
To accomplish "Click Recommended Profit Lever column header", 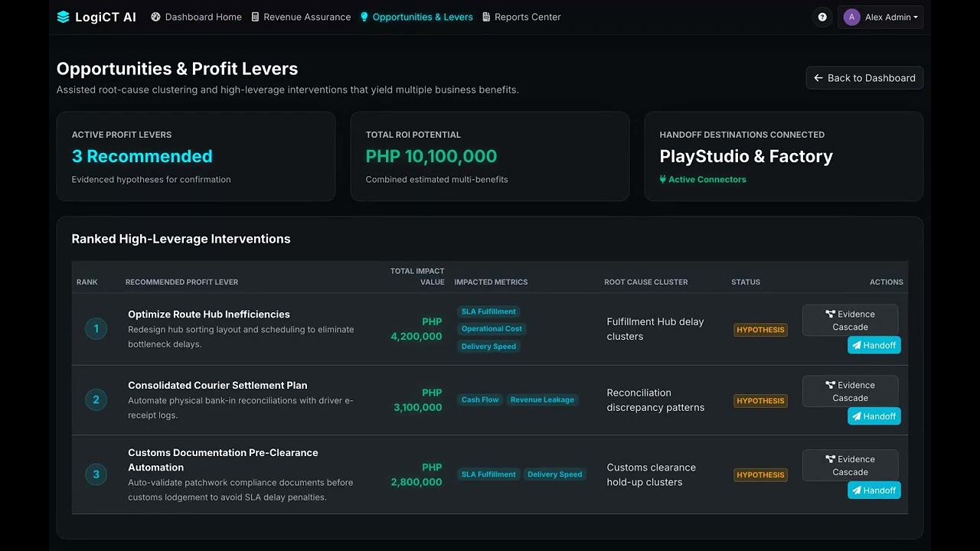I will [181, 282].
